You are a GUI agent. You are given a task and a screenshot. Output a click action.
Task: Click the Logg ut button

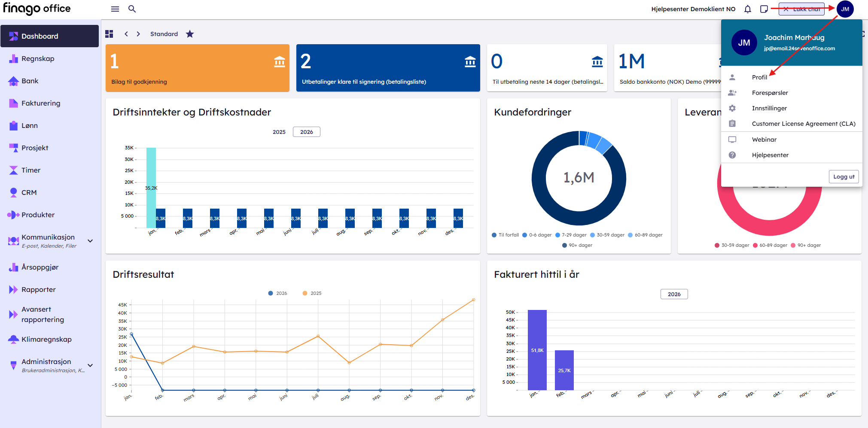pyautogui.click(x=844, y=176)
